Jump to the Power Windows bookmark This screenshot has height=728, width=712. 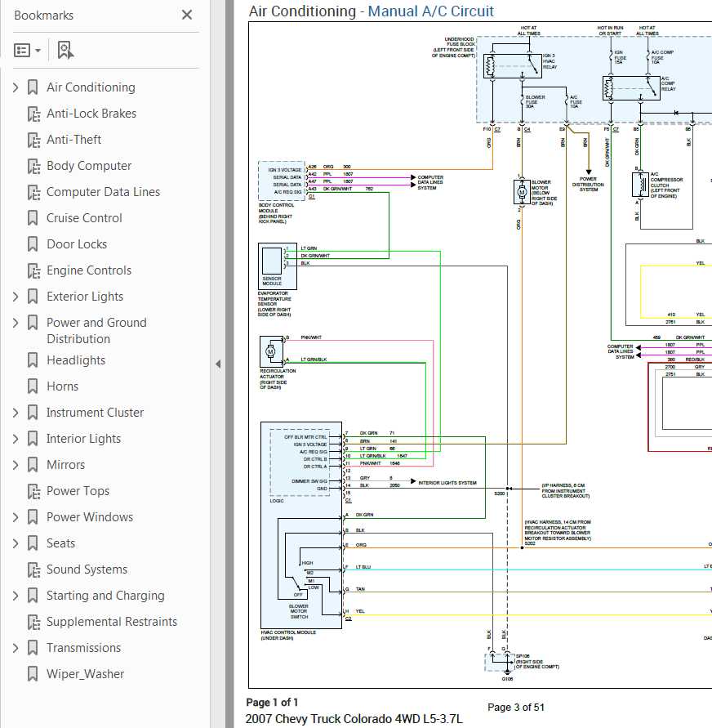tap(90, 517)
